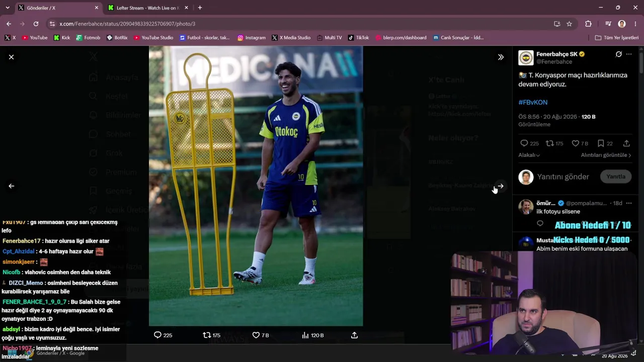The height and width of the screenshot is (362, 644).
Task: Go back with the browser back arrow
Action: click(x=9, y=24)
